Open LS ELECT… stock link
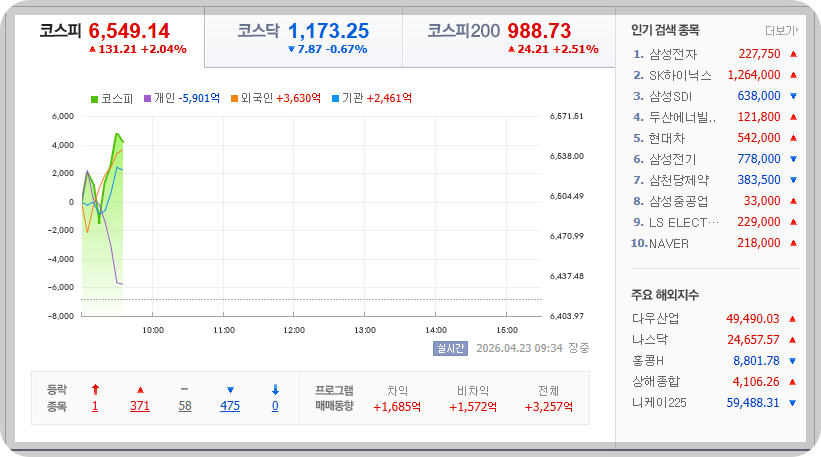The width and height of the screenshot is (821, 457). click(684, 222)
